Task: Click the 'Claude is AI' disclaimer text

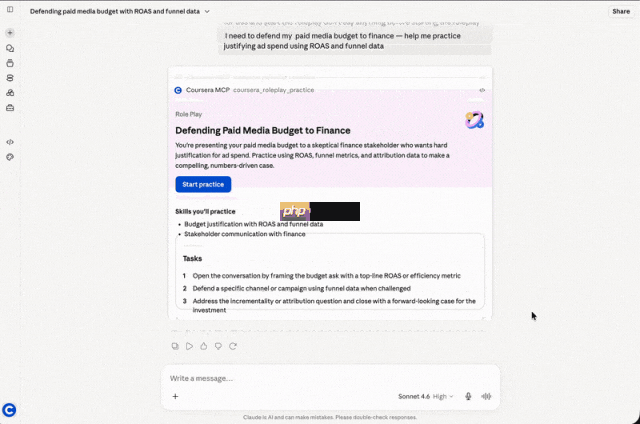Action: tap(330, 417)
